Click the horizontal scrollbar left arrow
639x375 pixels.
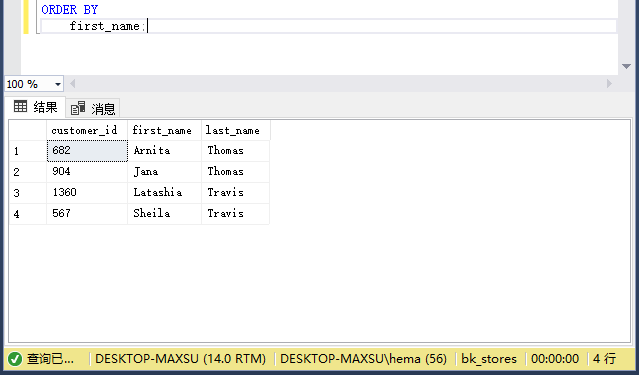click(73, 84)
